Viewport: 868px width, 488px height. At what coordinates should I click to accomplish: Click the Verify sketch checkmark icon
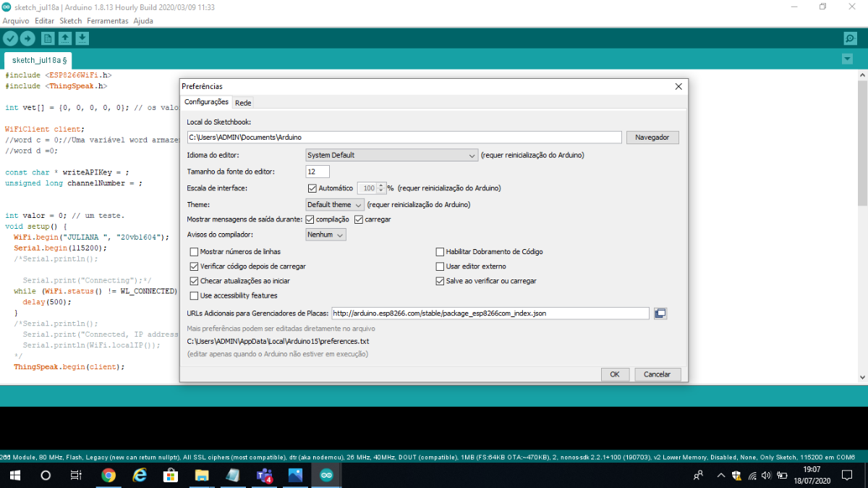click(10, 38)
